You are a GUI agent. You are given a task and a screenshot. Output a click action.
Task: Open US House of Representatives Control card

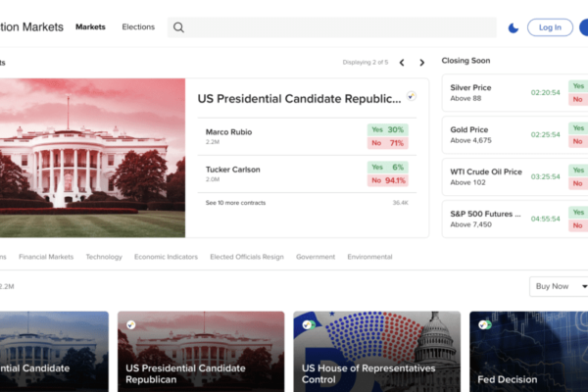click(377, 352)
